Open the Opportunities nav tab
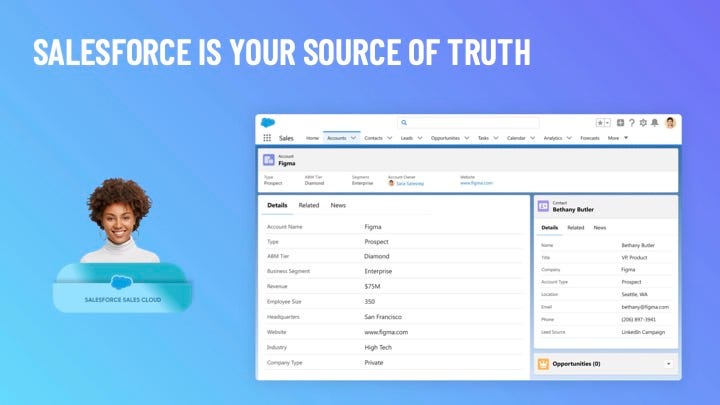Image resolution: width=720 pixels, height=405 pixels. click(x=445, y=138)
